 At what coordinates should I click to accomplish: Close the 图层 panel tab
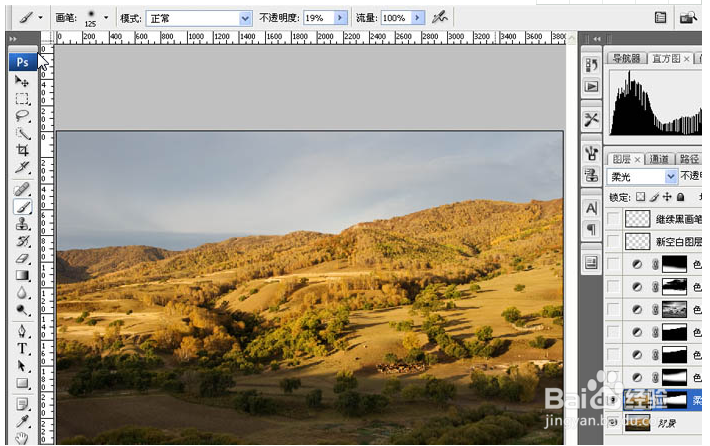coord(637,159)
